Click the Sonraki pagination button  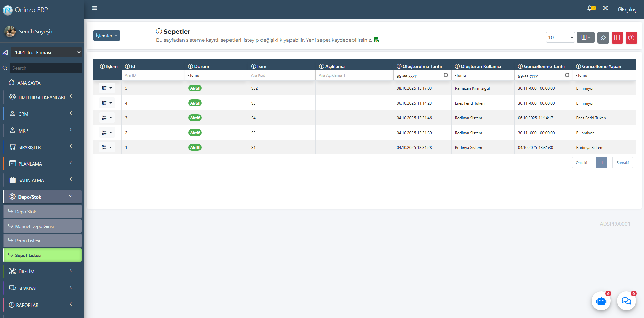pyautogui.click(x=622, y=163)
